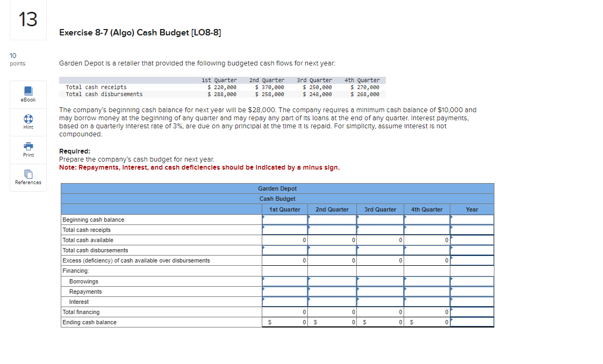Click Repayments 1st Quarter input cell
Screen dimensions: 603x364
coord(285,292)
